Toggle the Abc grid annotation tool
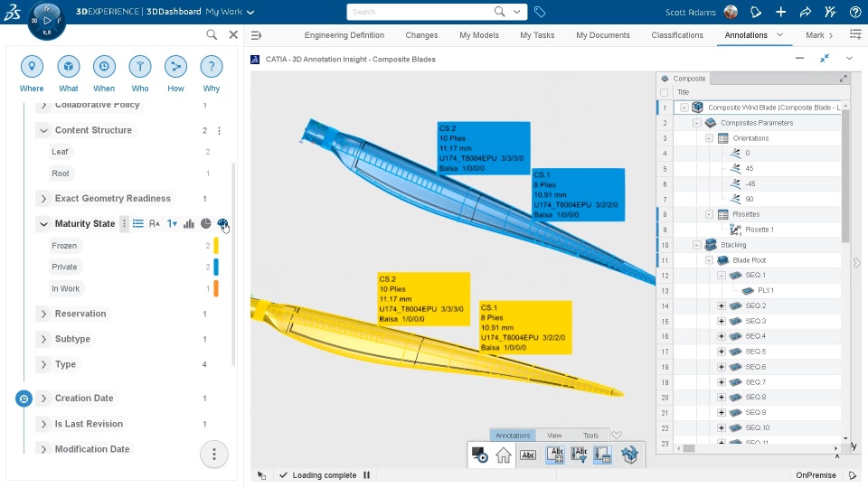The width and height of the screenshot is (868, 488). [555, 455]
